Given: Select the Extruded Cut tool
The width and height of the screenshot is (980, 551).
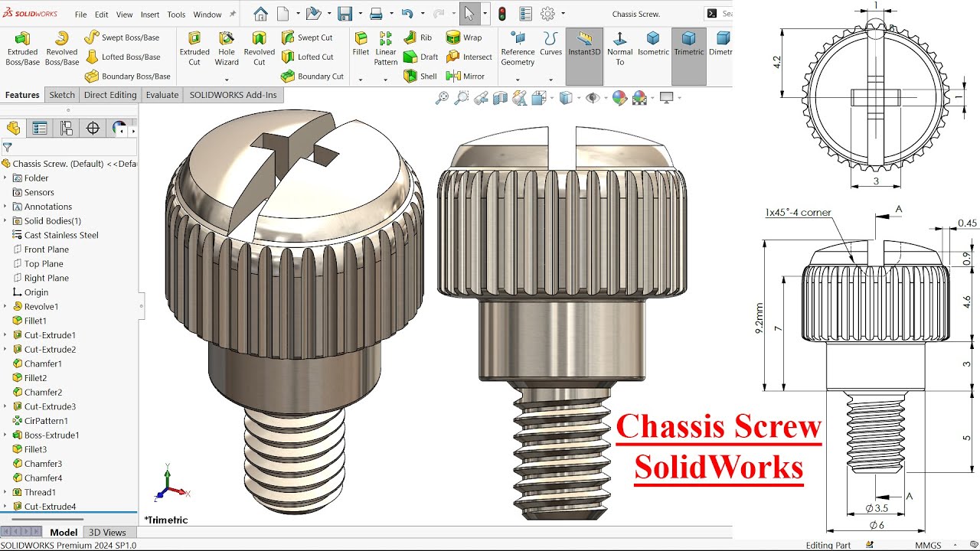Looking at the screenshot, I should click(194, 49).
